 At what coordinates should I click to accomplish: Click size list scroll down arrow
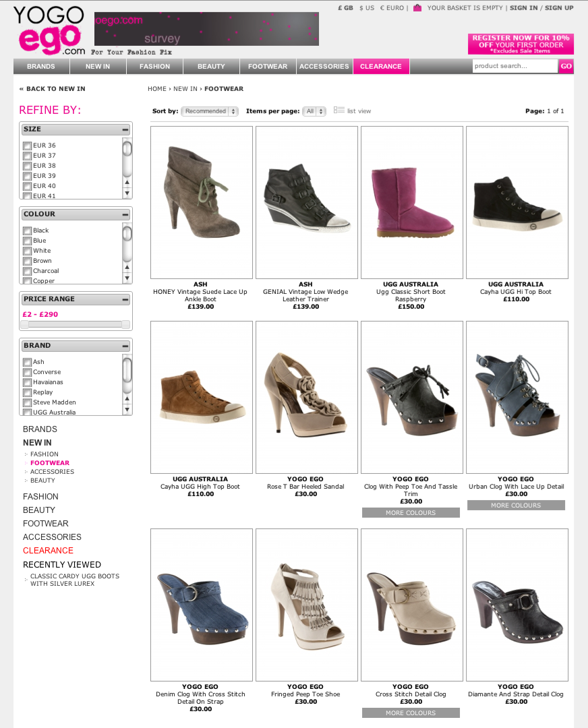[x=127, y=193]
